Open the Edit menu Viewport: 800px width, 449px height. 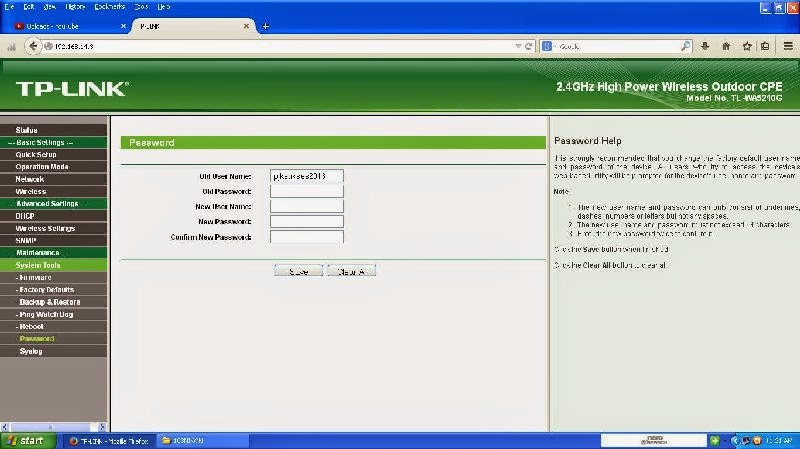pos(29,7)
